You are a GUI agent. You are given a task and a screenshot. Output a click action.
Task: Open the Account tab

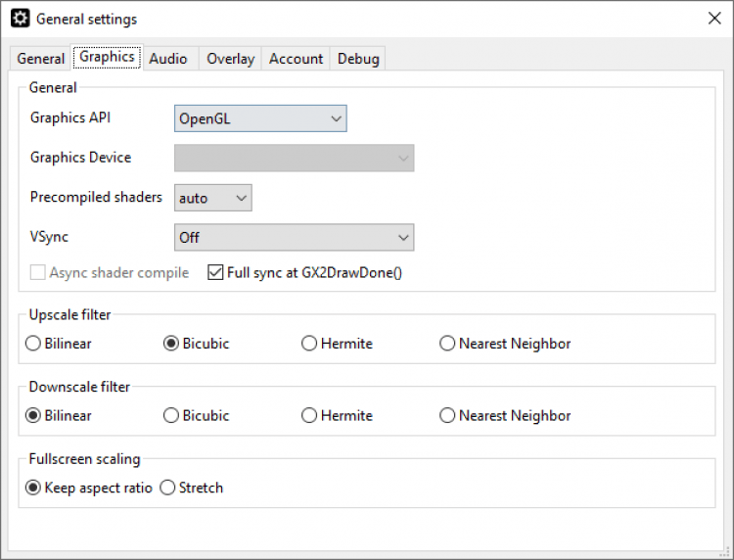pyautogui.click(x=296, y=59)
